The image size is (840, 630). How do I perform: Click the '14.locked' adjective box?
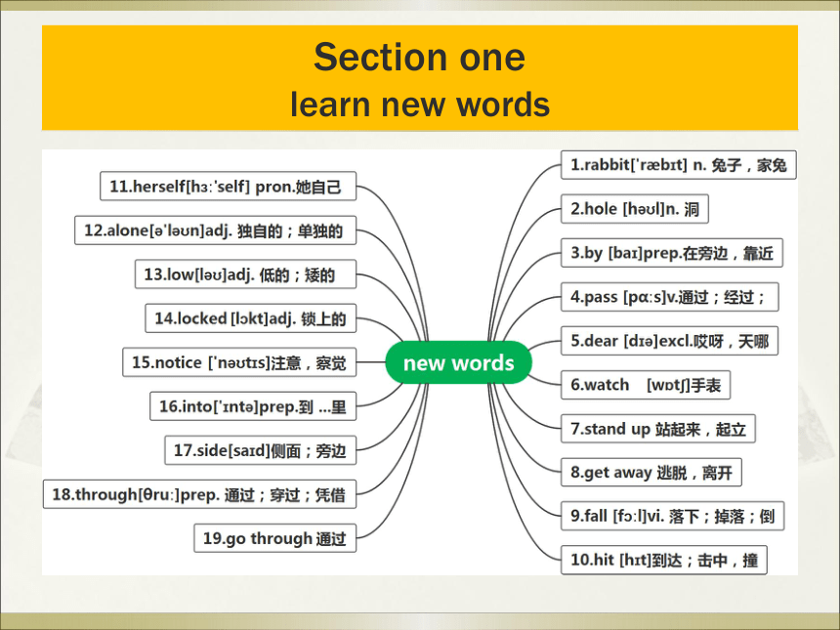click(x=251, y=318)
